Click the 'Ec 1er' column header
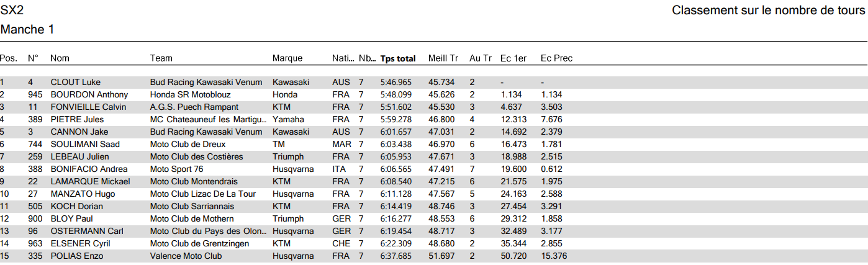The width and height of the screenshot is (868, 265). [513, 58]
